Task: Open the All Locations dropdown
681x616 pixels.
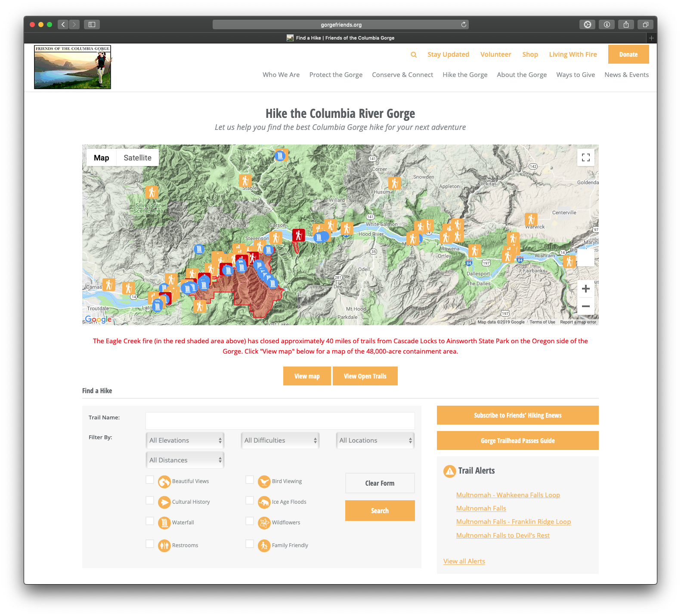Action: pos(375,440)
